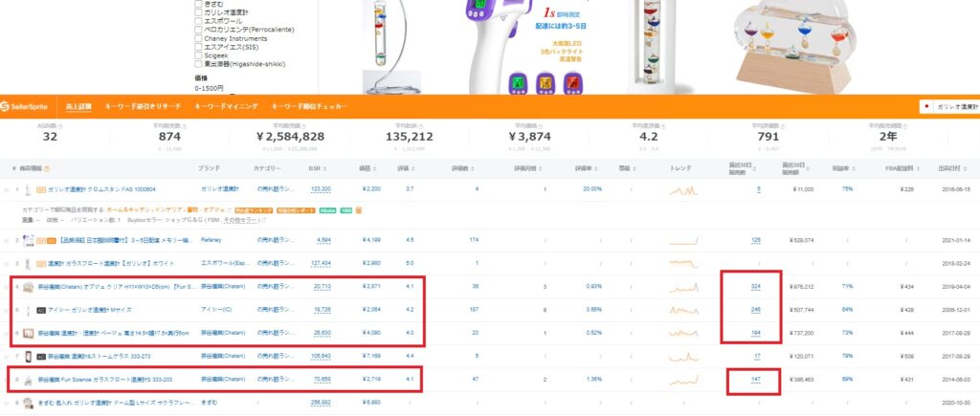Screen dimensions: 980x416
Task: Check the Chaney Instruments brand filter
Action: pyautogui.click(x=198, y=38)
